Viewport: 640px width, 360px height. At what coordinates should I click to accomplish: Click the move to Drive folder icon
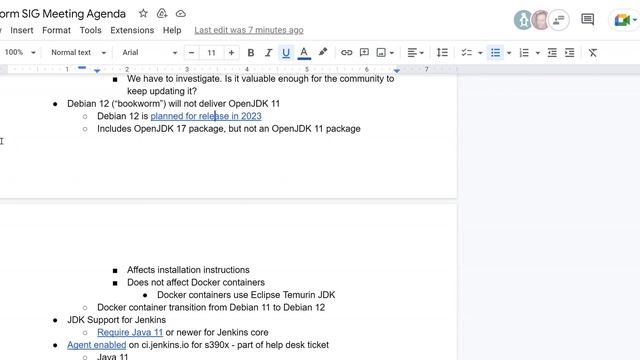pyautogui.click(x=162, y=13)
